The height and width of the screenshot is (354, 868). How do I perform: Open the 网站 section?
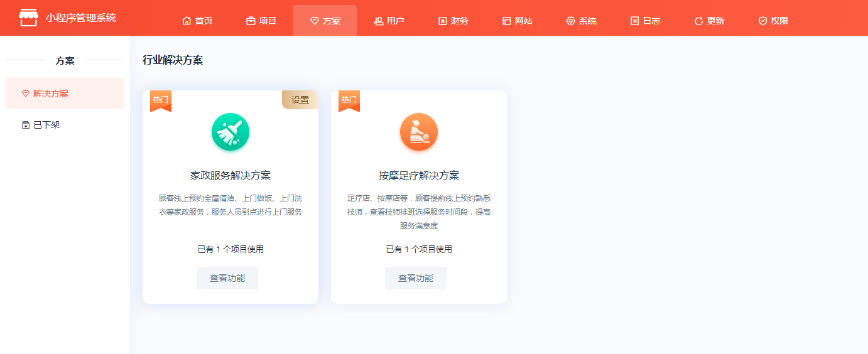[x=518, y=21]
